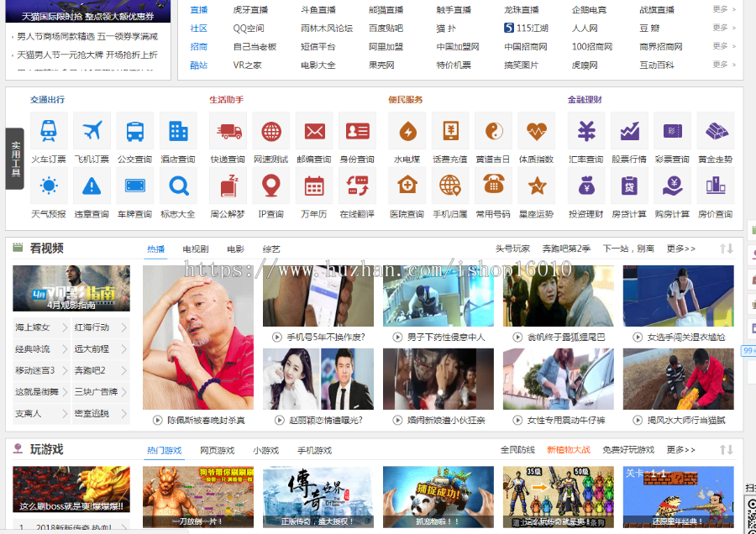Click the 房贷计算 loan icon

tap(629, 186)
